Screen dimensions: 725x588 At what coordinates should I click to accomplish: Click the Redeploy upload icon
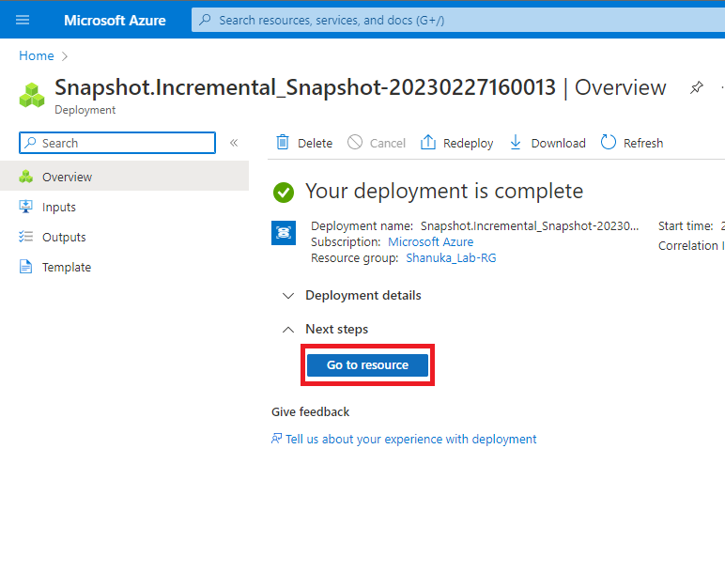[427, 143]
